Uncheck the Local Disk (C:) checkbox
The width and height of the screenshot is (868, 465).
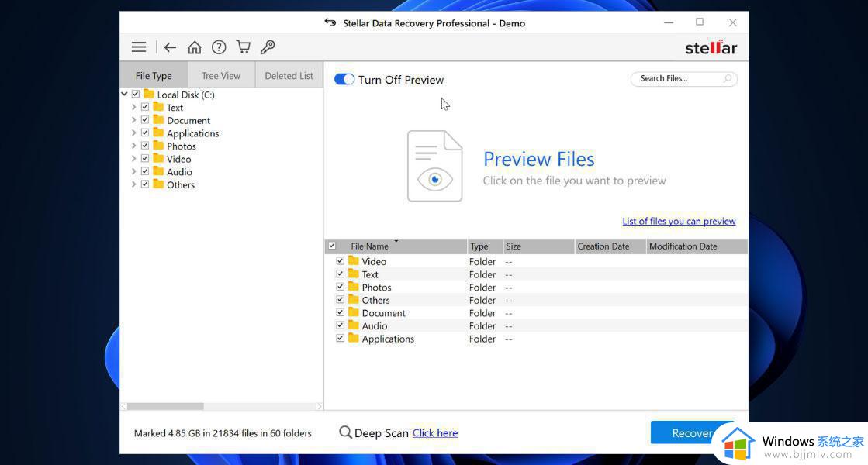[x=136, y=94]
